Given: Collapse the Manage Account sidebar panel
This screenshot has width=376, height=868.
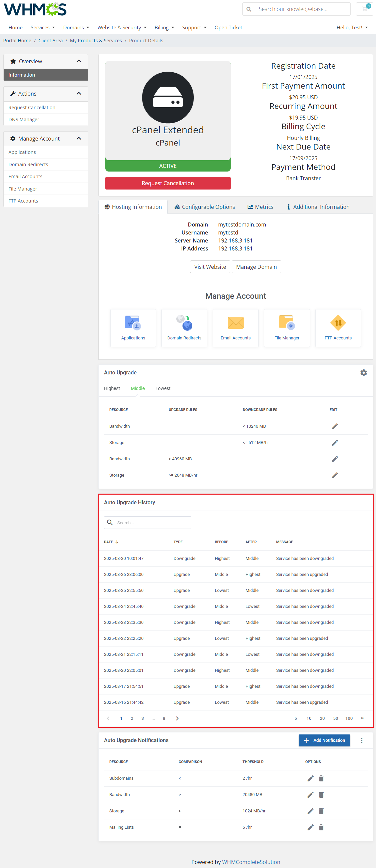Looking at the screenshot, I should tap(79, 139).
